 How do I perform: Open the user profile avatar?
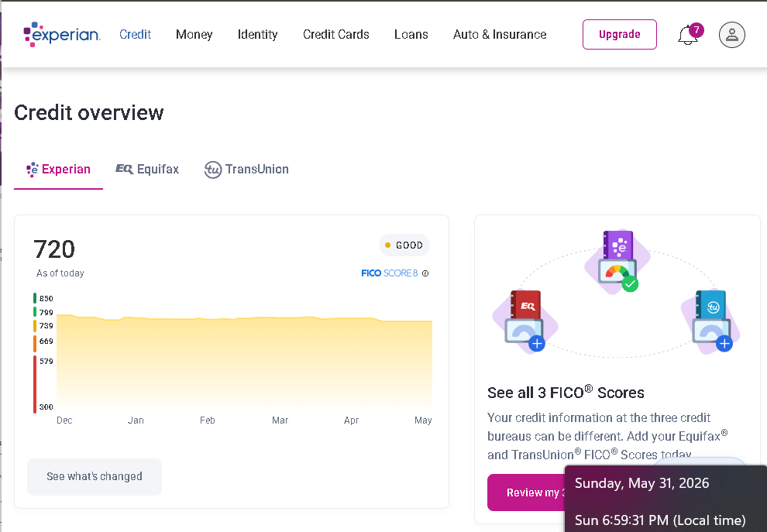[x=732, y=35]
